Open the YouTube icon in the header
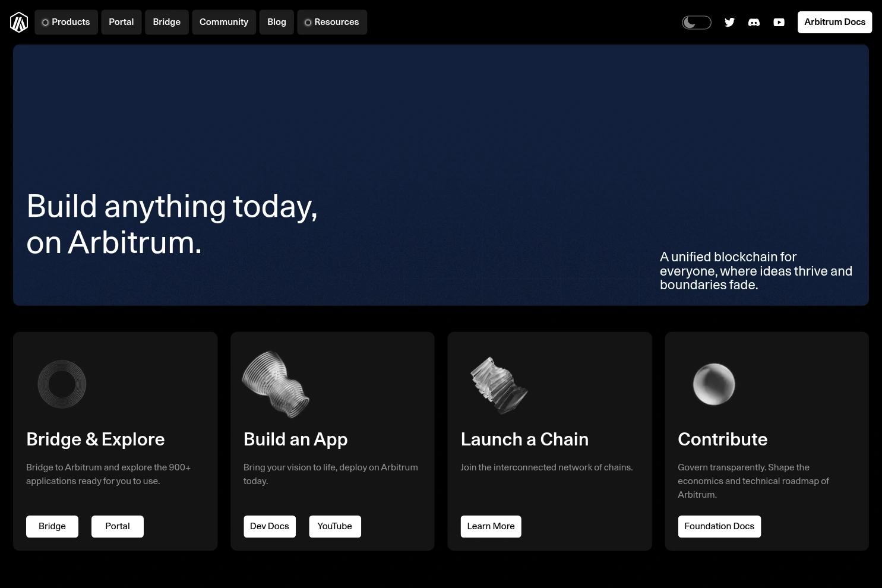The width and height of the screenshot is (882, 588). (779, 22)
